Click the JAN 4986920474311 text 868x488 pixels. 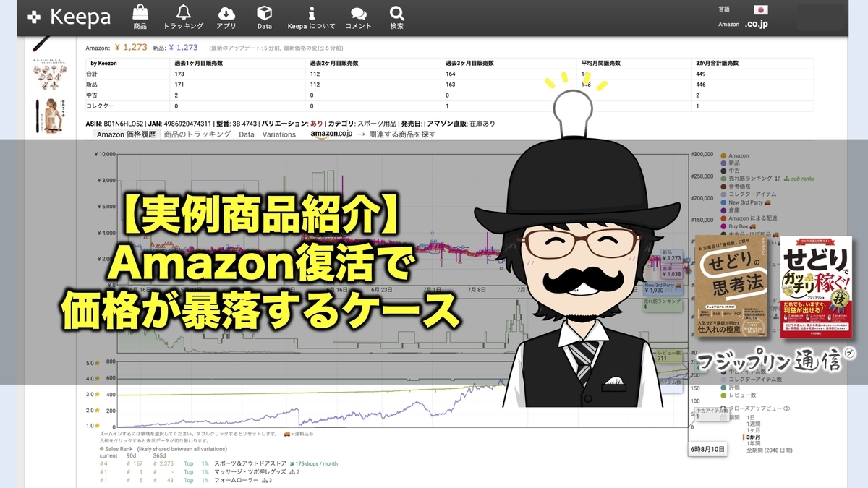[180, 124]
